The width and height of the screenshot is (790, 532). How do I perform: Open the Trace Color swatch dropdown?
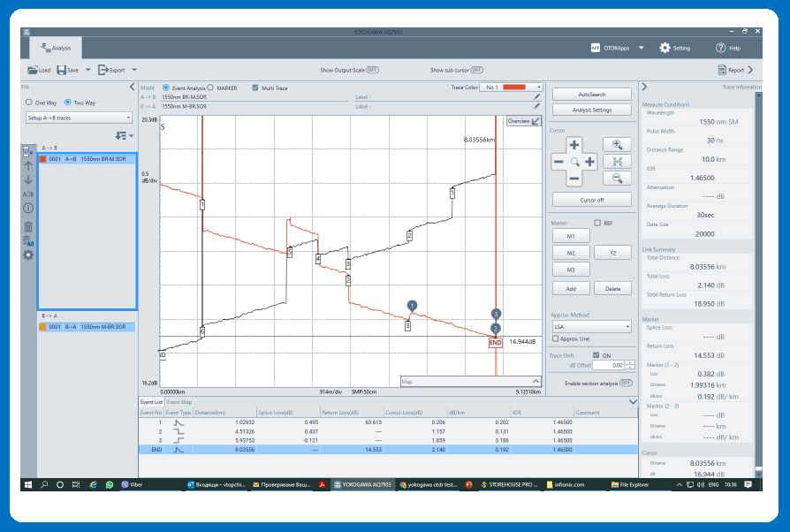[511, 87]
